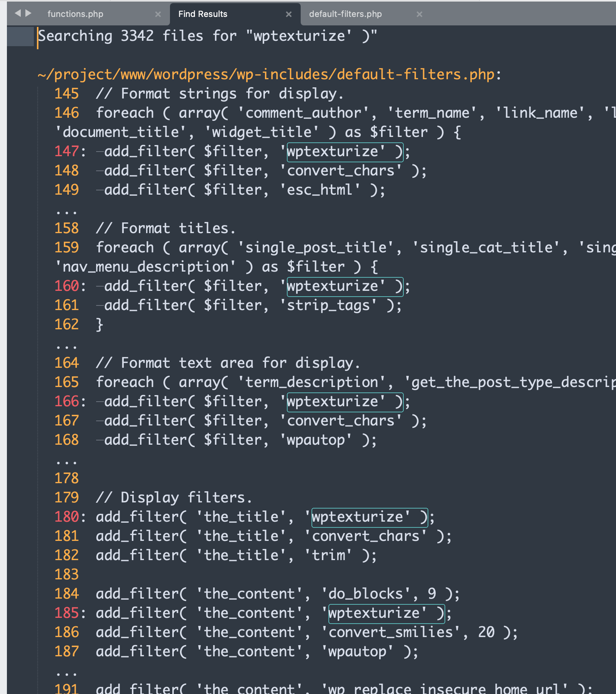Switch to the default-filters.php tab
This screenshot has height=694, width=616.
[x=345, y=14]
